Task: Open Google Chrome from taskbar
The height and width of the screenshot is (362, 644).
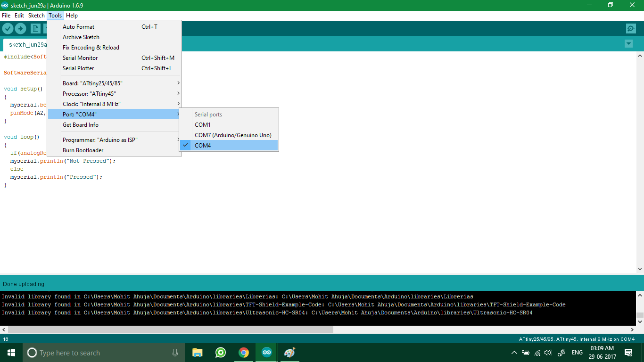Action: pyautogui.click(x=243, y=353)
